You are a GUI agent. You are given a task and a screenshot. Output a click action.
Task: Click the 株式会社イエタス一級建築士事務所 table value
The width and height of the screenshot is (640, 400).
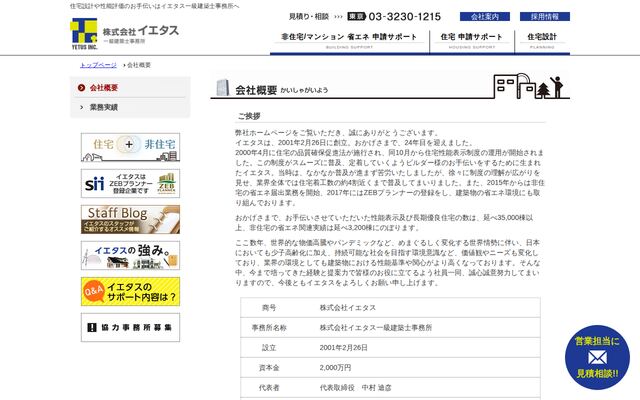click(x=376, y=328)
